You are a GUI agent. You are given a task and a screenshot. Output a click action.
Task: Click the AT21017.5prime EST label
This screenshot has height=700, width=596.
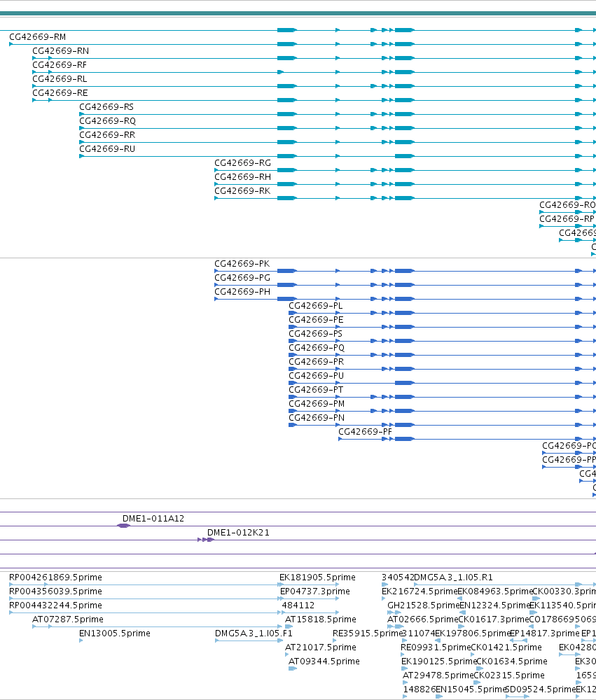tap(320, 647)
